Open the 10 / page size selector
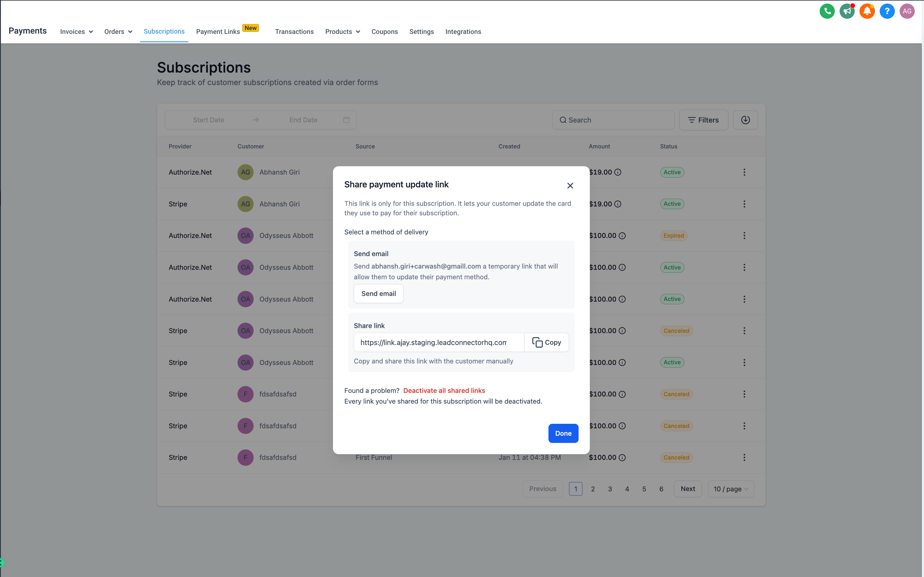Screen dimensions: 924x577 [x=731, y=489]
